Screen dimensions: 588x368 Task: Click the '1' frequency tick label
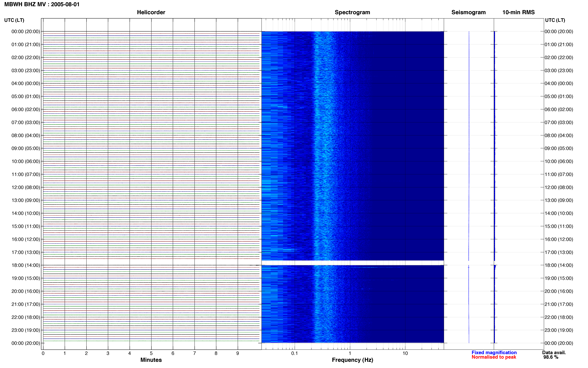click(x=350, y=353)
